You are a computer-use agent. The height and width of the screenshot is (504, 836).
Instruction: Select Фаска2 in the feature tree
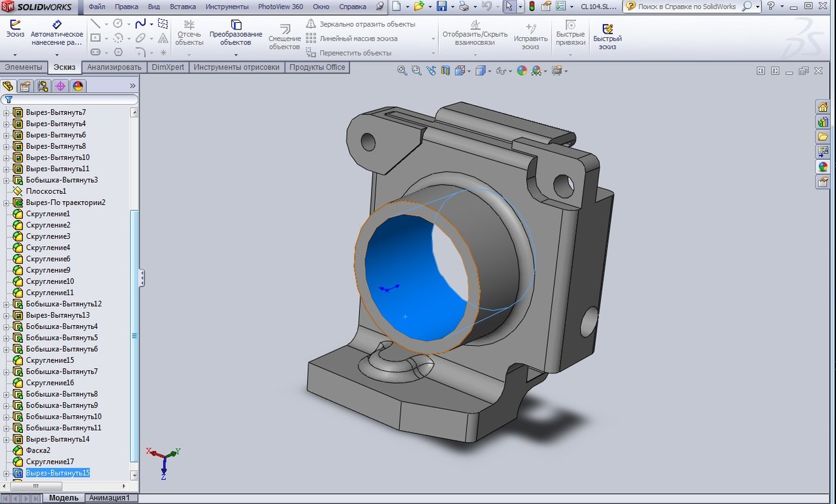[x=38, y=450]
